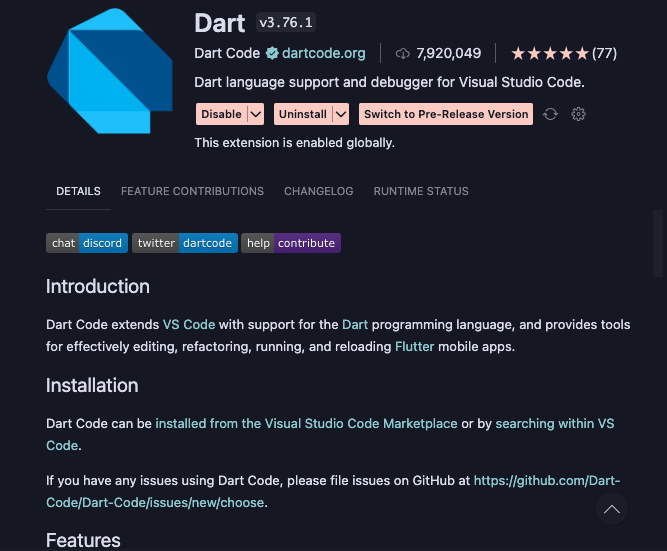
Task: Click the five-star rating
Action: click(550, 54)
